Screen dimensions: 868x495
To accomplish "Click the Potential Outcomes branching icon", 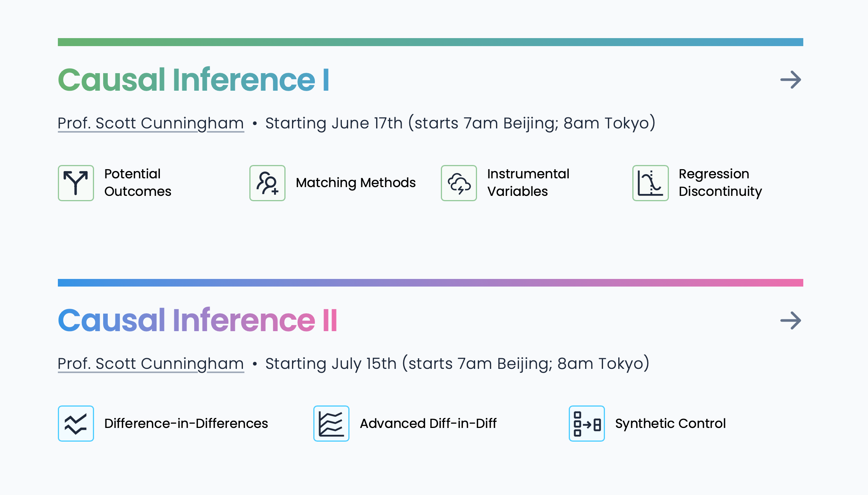I will click(x=75, y=183).
